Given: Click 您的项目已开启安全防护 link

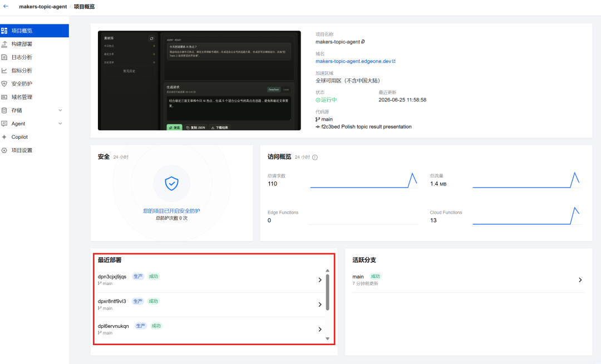Looking at the screenshot, I should pos(172,211).
